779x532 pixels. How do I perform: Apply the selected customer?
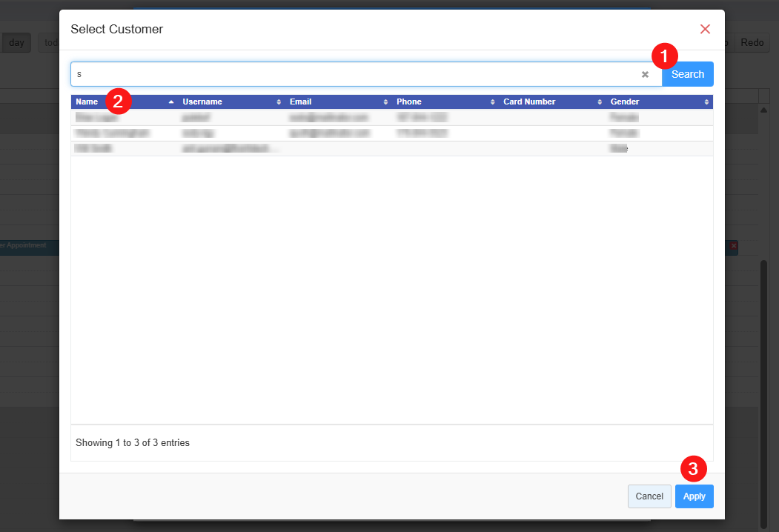[694, 496]
